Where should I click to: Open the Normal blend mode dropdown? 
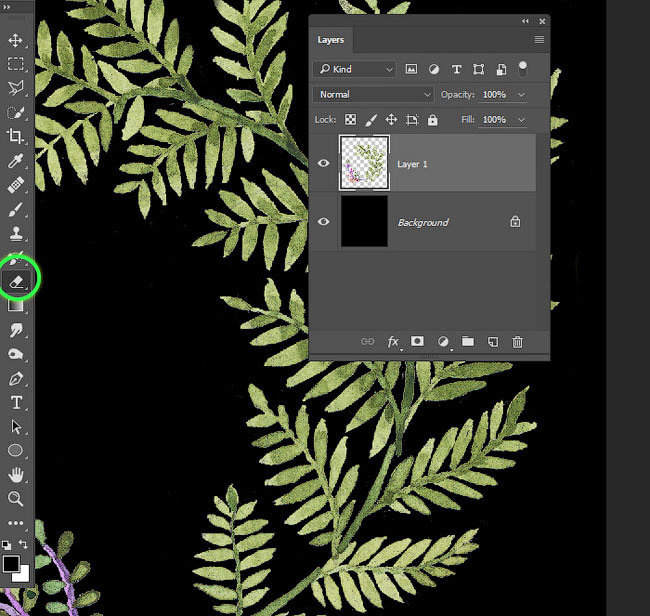(x=373, y=95)
